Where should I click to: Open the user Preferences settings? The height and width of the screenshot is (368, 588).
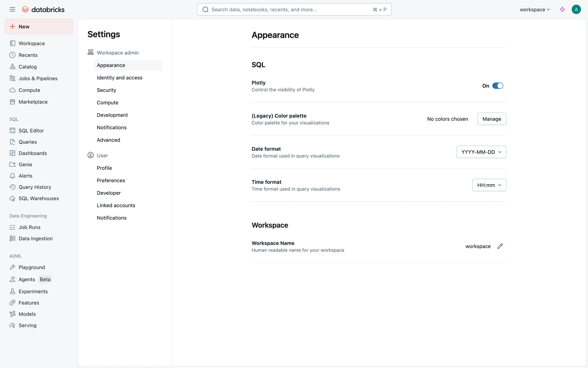coord(111,181)
